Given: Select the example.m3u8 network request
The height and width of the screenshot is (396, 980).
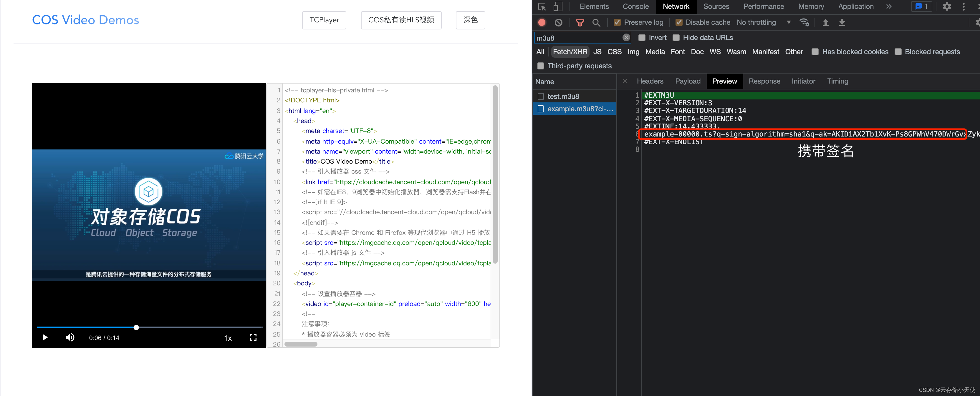Looking at the screenshot, I should (575, 109).
